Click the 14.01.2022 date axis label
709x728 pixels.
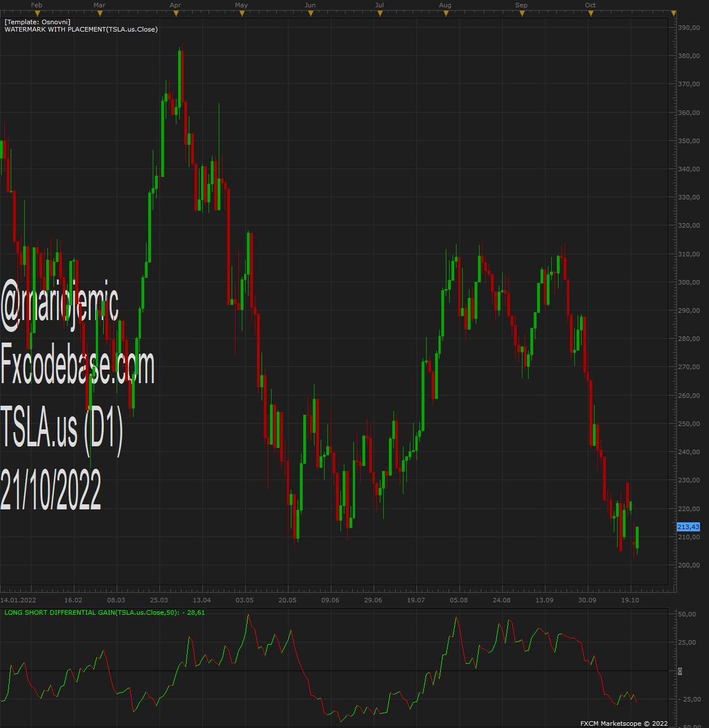click(18, 600)
